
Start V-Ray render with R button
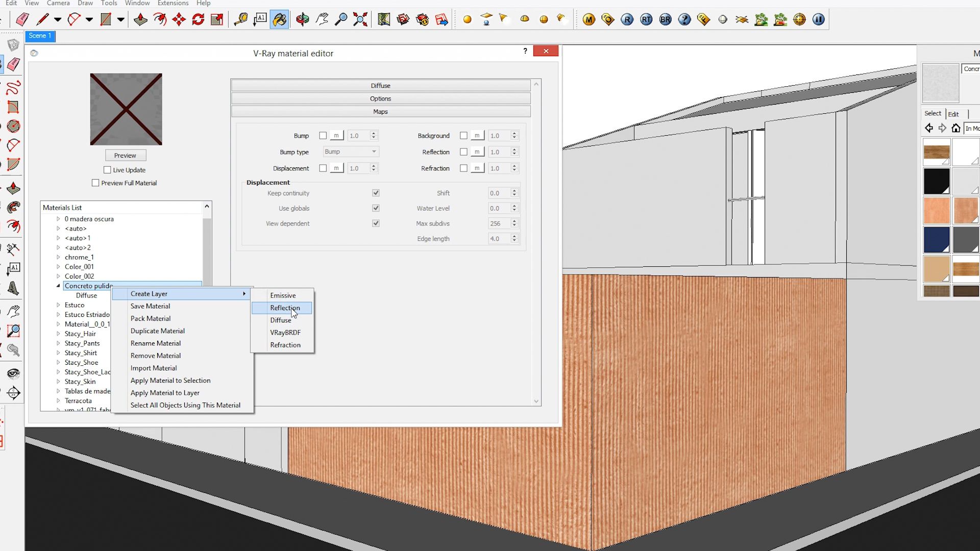pos(627,19)
